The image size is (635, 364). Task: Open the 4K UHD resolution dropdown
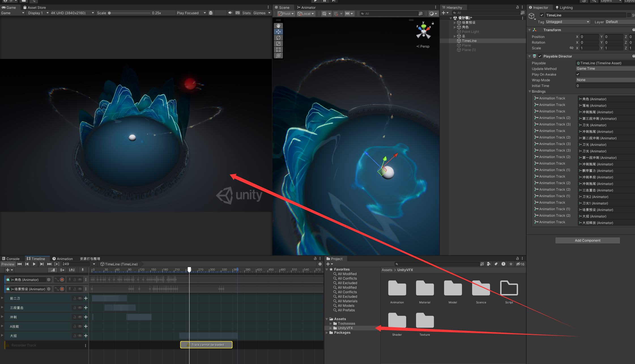pos(72,13)
